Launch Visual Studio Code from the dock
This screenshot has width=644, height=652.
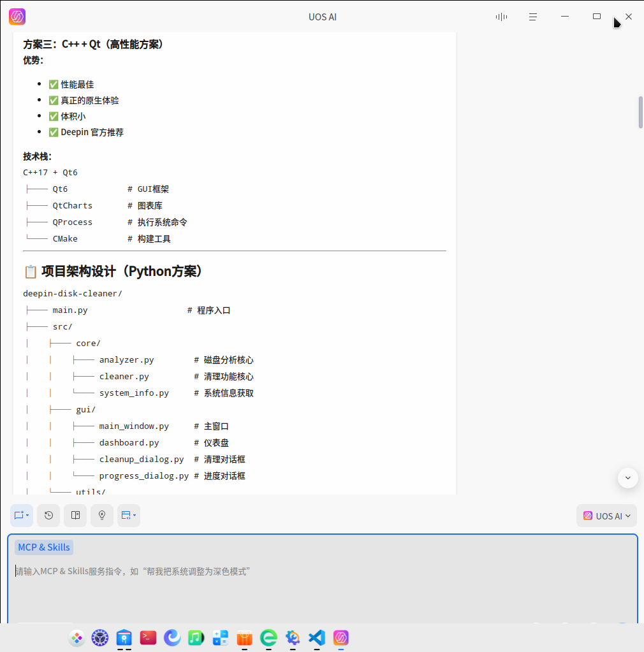(317, 637)
